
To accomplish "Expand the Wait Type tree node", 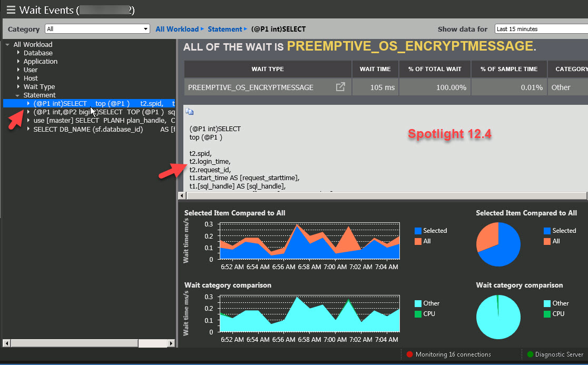I will point(18,86).
